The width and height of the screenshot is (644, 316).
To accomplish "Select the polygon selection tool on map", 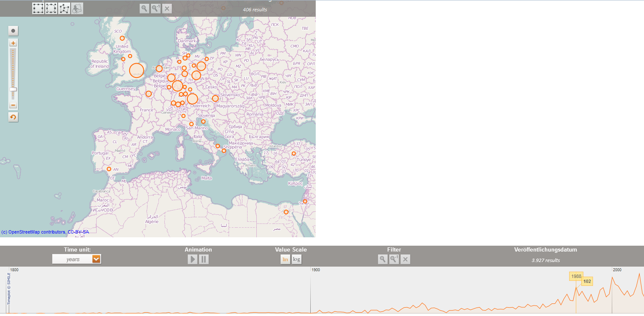I will [64, 8].
